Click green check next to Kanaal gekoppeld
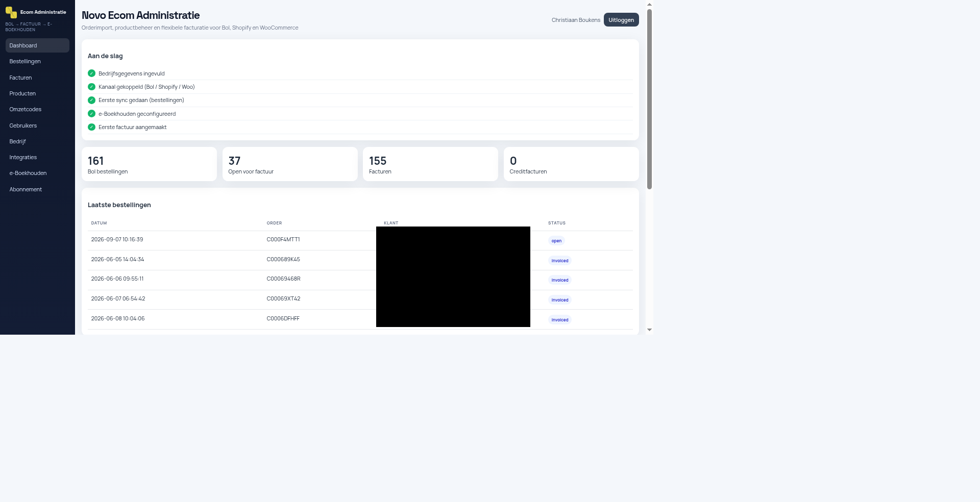 (91, 87)
